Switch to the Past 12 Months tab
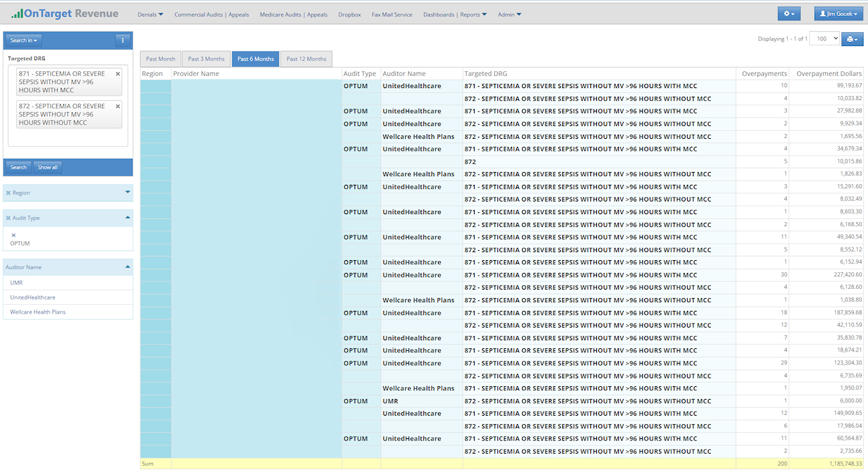Screen dimensions: 868x473 306,59
